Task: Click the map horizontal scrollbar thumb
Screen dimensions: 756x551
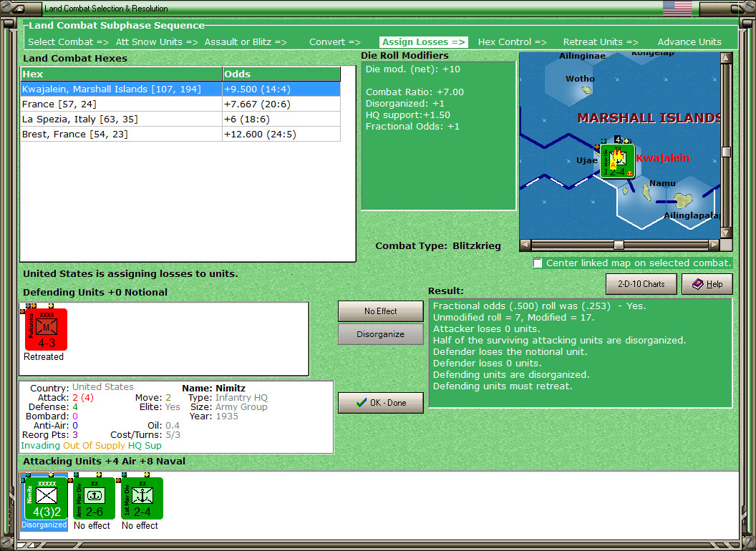Action: point(619,245)
